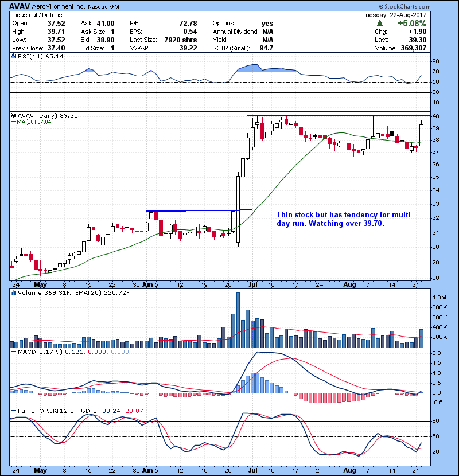Click the Bid value 38.90
Image resolution: width=459 pixels, height=476 pixels.
(106, 40)
